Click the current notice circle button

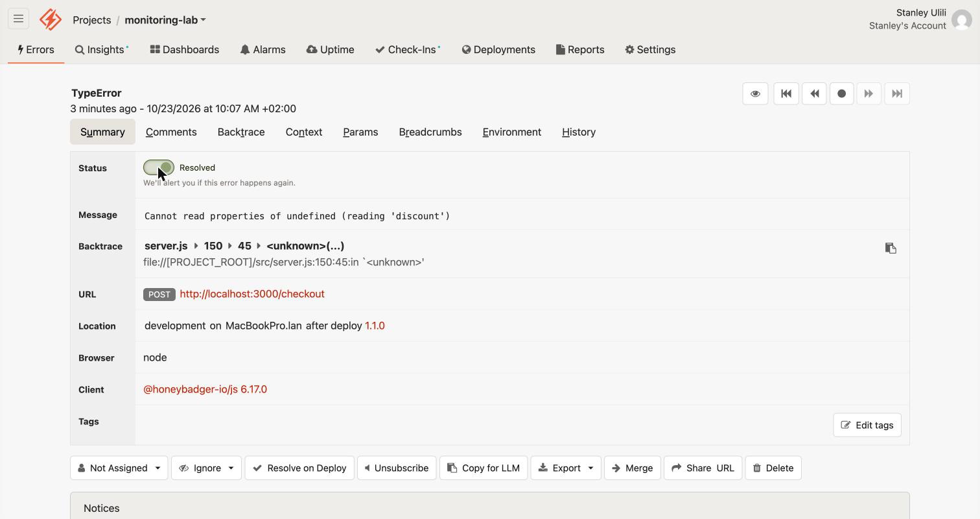click(x=841, y=93)
